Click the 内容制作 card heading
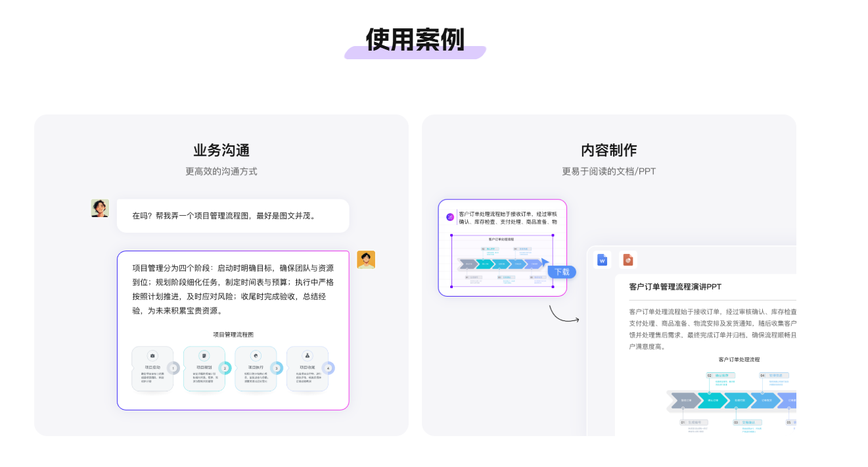 608,151
